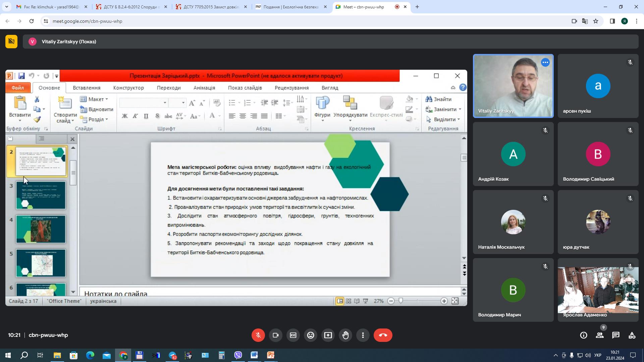The image size is (644, 362).
Task: Unmute the microphone toggle
Action: 258,335
